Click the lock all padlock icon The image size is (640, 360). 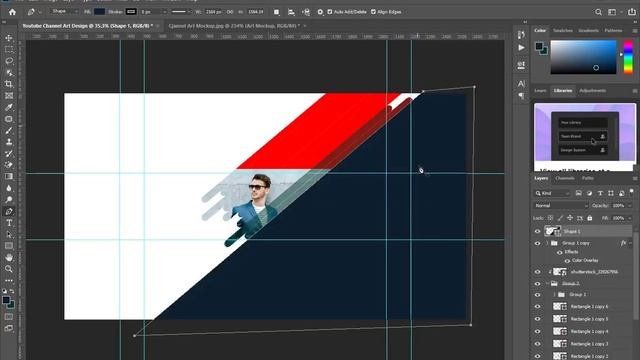pyautogui.click(x=590, y=218)
